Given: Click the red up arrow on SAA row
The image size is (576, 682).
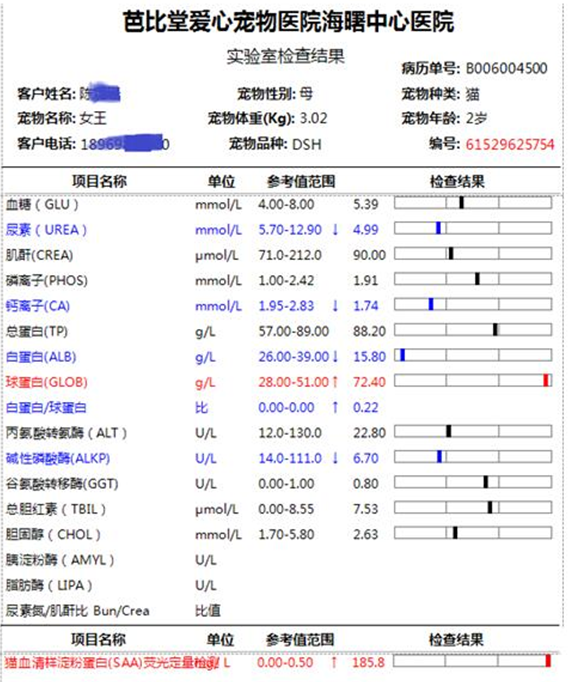Looking at the screenshot, I should (x=334, y=662).
